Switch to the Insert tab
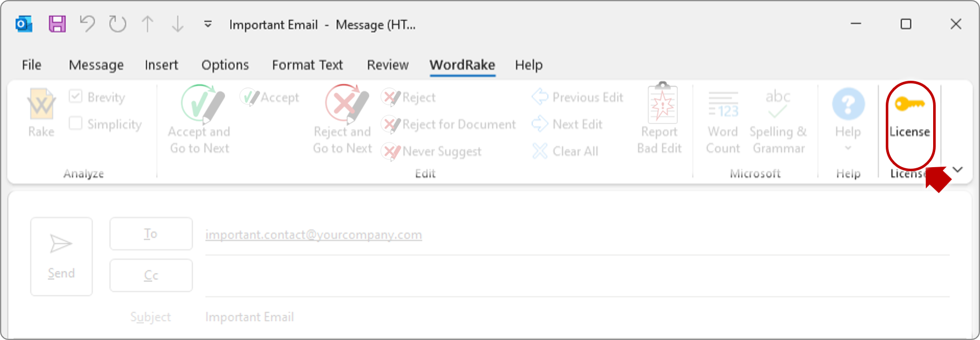The height and width of the screenshot is (340, 980). click(x=161, y=65)
